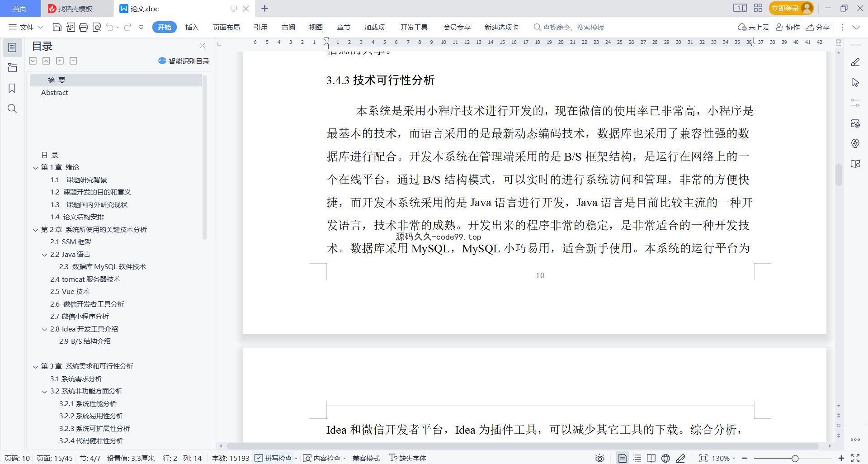The image size is (868, 464).
Task: Click the vertical document scrollbar thumb
Action: tap(839, 174)
